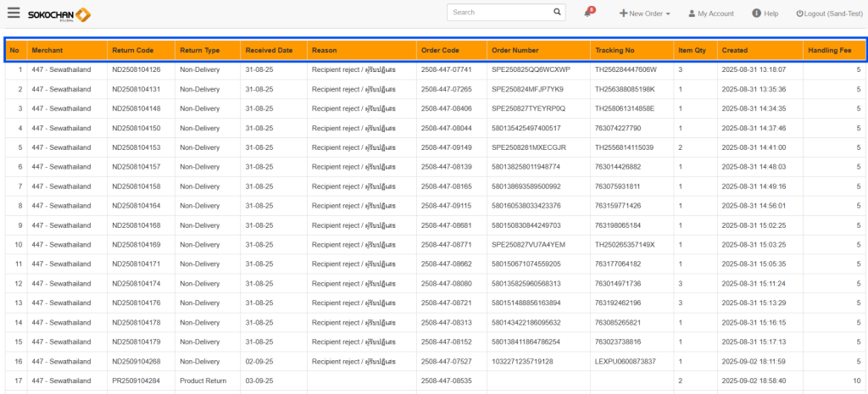Click the Sokochan logo
The height and width of the screenshot is (394, 868).
[x=59, y=14]
